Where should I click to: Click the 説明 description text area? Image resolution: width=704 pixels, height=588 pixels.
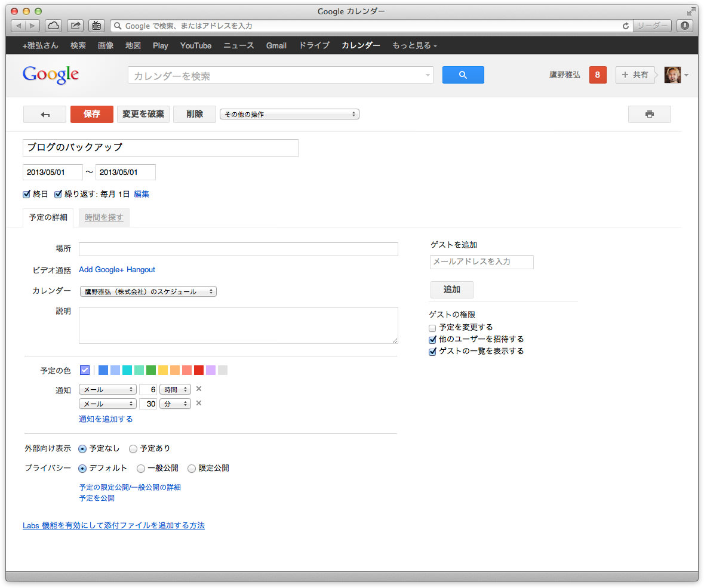pyautogui.click(x=238, y=325)
